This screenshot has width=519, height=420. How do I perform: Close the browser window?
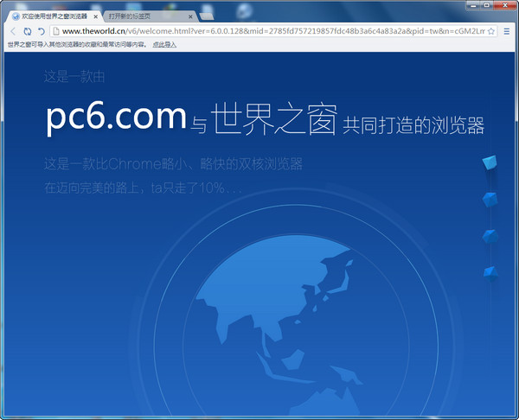[x=505, y=5]
